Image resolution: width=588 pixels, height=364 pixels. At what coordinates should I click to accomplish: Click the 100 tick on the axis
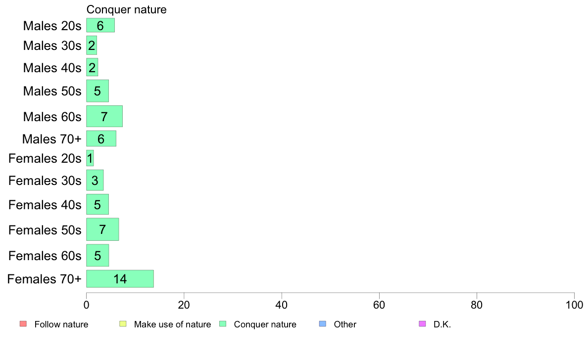[574, 305]
